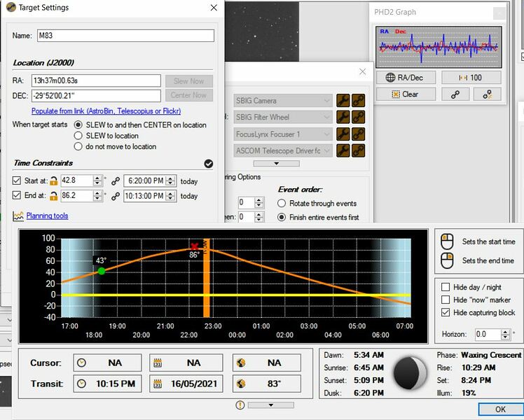The width and height of the screenshot is (524, 420).
Task: Click the target Name field containing M83
Action: tap(125, 36)
